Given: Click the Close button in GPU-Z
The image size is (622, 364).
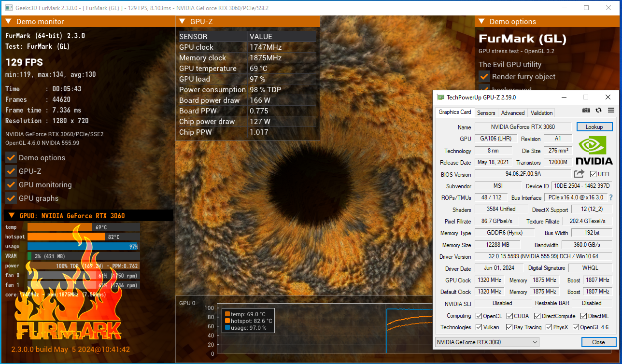Looking at the screenshot, I should click(x=598, y=342).
